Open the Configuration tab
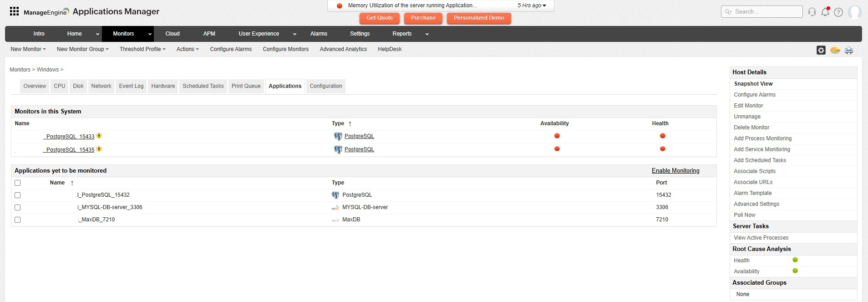Viewport: 868px width, 302px height. coord(326,86)
